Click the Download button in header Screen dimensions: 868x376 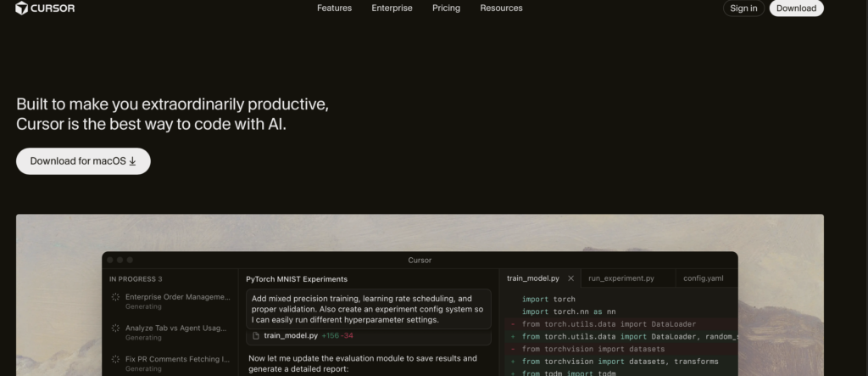point(796,8)
